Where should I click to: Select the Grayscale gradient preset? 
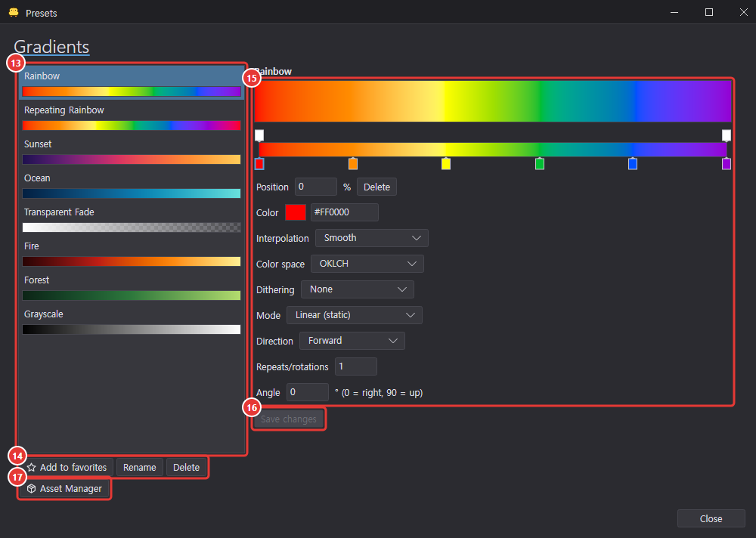point(131,322)
